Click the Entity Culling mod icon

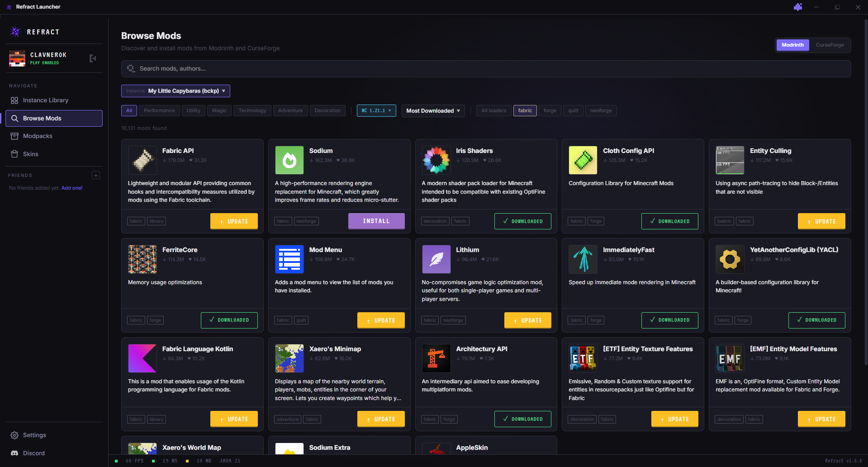coord(730,160)
